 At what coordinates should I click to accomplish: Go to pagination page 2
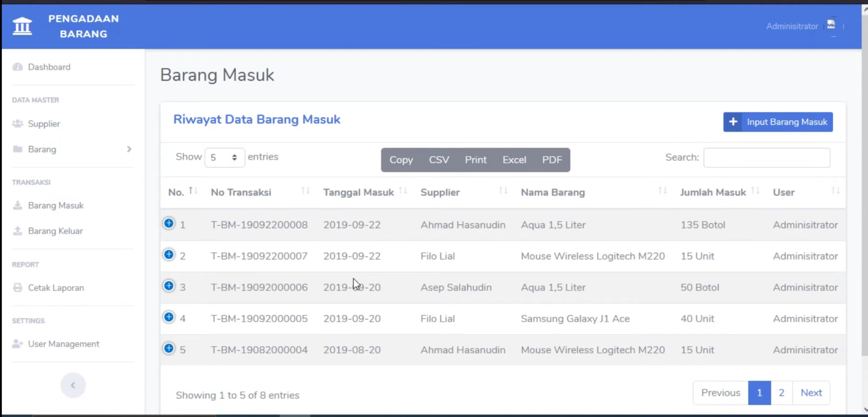pos(781,393)
